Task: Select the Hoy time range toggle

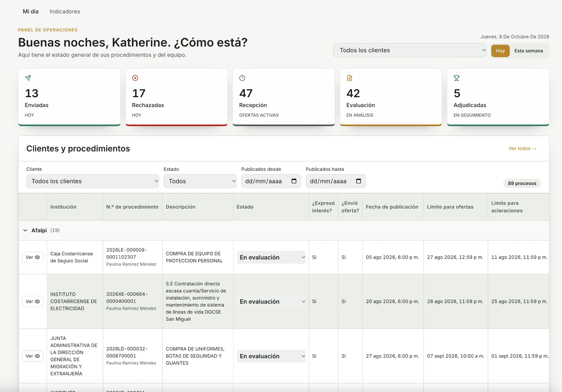Action: pyautogui.click(x=500, y=51)
